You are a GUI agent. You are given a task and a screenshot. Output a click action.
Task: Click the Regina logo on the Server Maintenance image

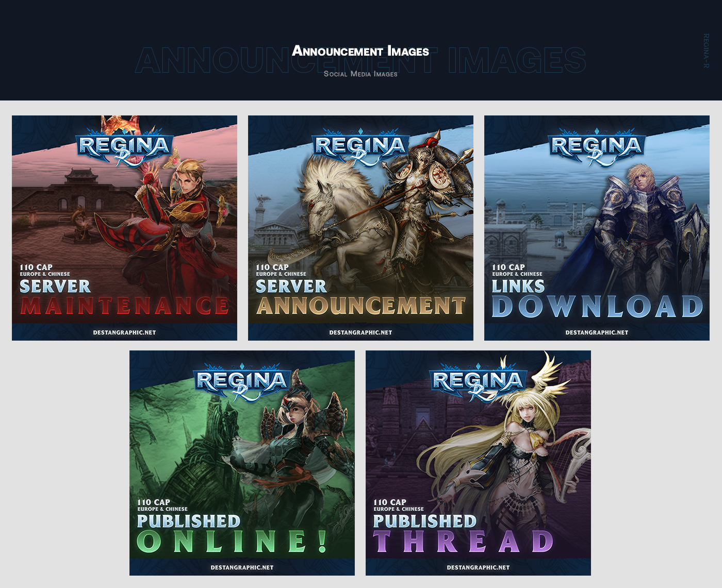(124, 147)
